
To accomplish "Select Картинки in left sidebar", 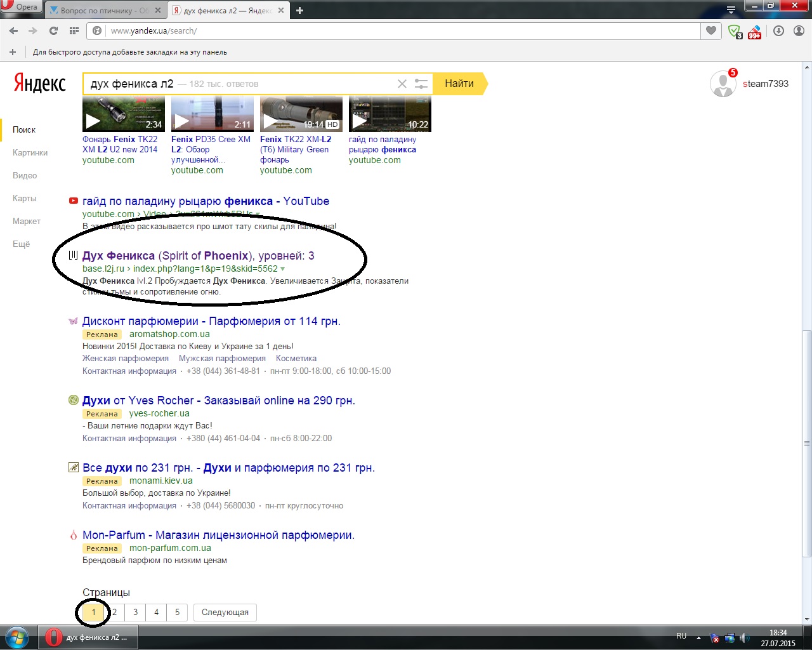I will [x=30, y=153].
